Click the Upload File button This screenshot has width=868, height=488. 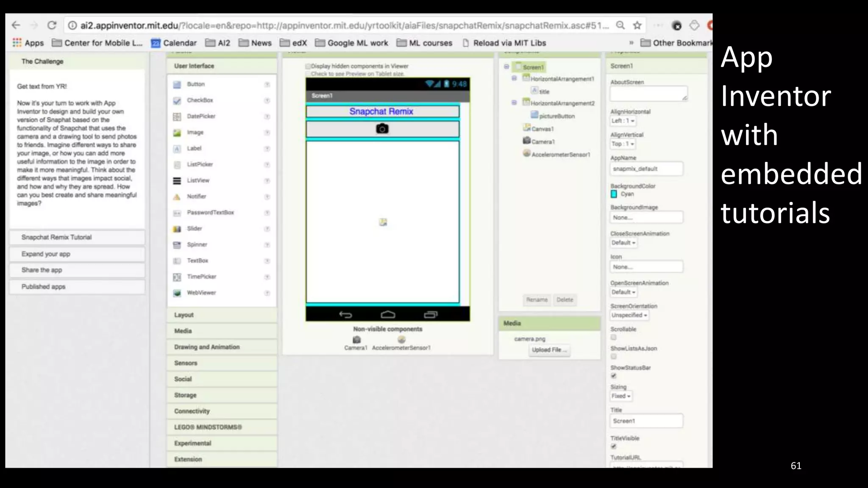pos(549,350)
